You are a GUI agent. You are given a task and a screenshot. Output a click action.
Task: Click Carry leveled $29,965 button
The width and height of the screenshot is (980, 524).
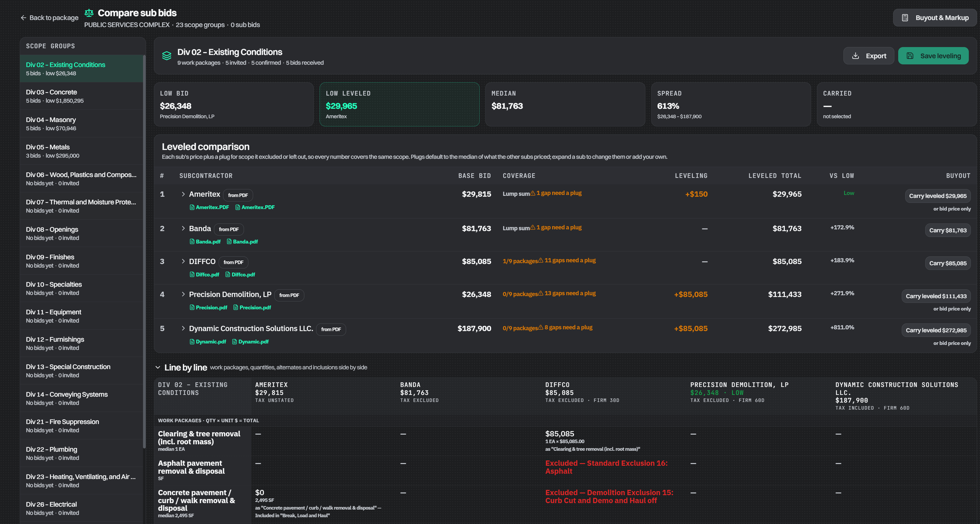(x=938, y=196)
